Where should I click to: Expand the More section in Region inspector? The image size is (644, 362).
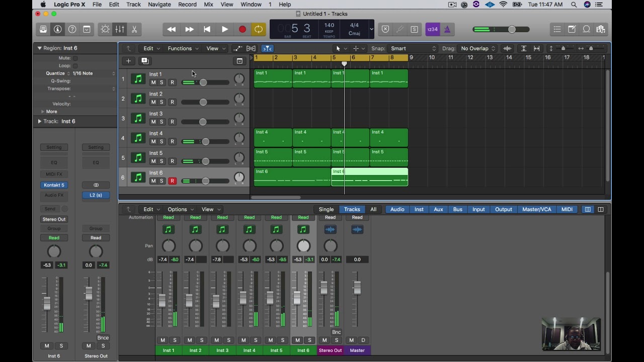[x=43, y=112]
